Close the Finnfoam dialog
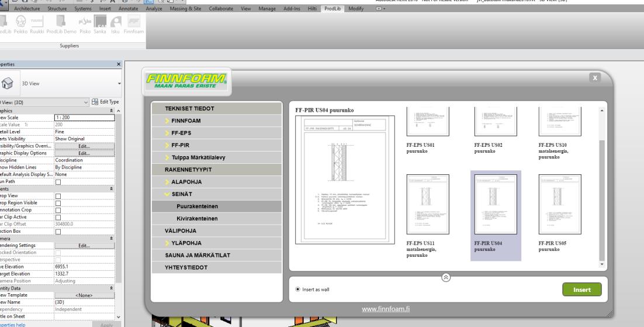The image size is (644, 327). tap(595, 78)
